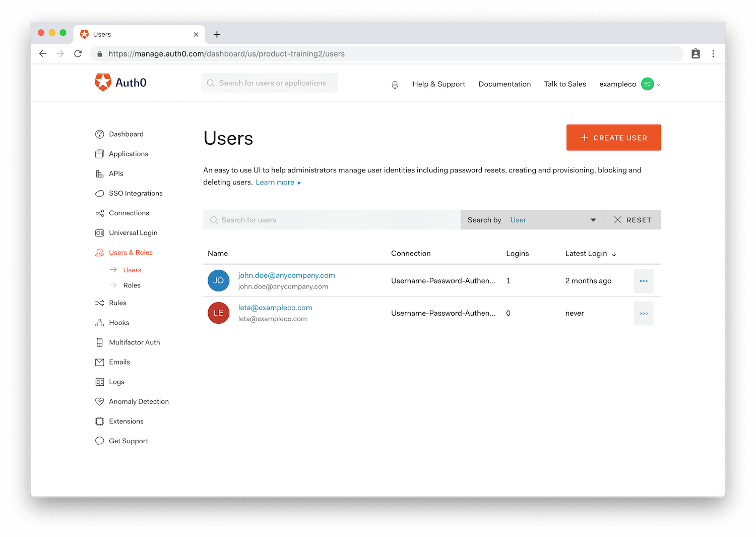Click the Universal Login icon
The height and width of the screenshot is (537, 756).
[x=100, y=233]
